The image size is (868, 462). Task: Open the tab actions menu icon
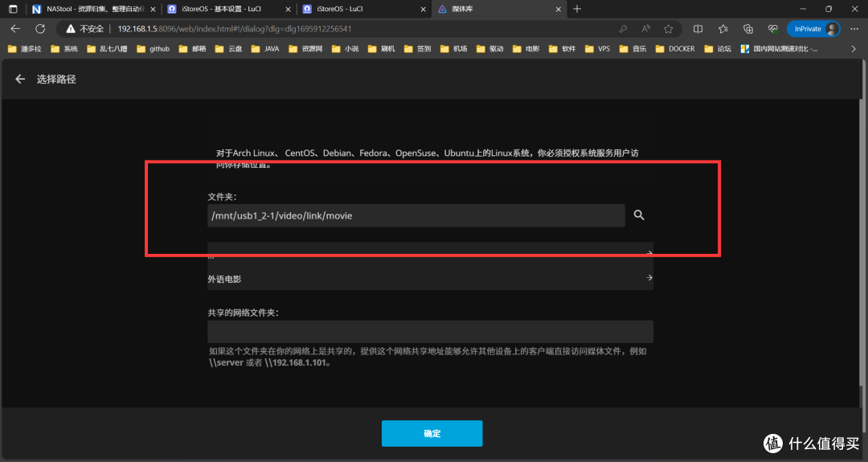[14, 9]
